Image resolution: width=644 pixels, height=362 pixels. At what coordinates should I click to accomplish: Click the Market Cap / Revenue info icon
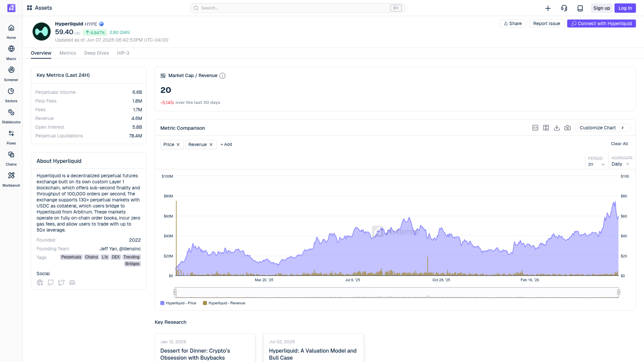(x=222, y=76)
